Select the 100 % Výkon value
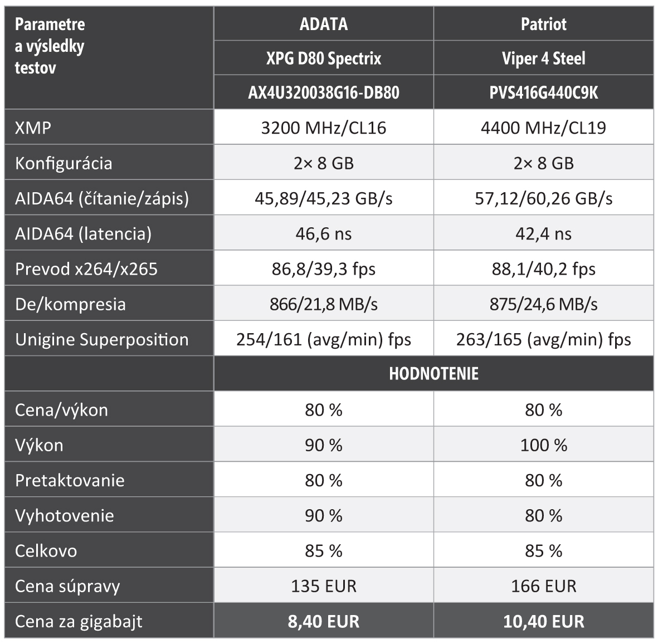 (543, 445)
